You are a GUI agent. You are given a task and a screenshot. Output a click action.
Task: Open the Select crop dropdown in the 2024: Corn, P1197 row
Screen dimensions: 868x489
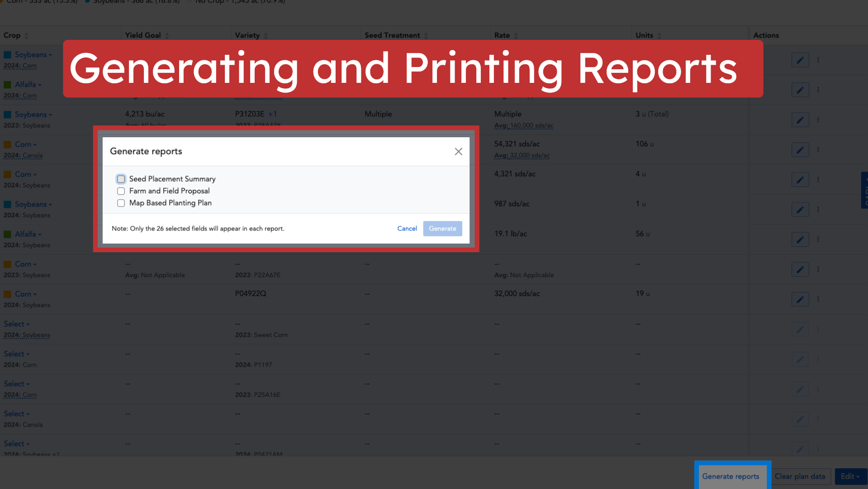(17, 354)
